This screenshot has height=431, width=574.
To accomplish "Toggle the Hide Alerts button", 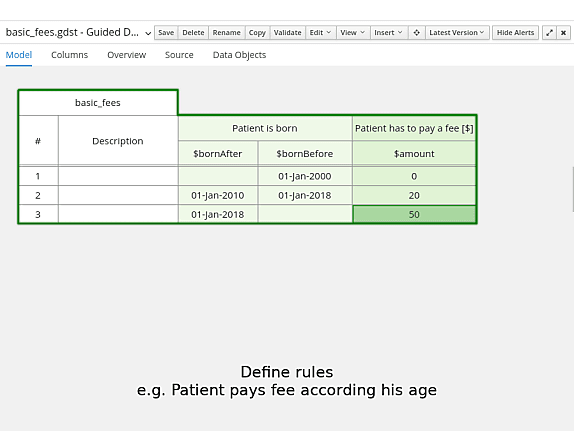I will pyautogui.click(x=515, y=33).
